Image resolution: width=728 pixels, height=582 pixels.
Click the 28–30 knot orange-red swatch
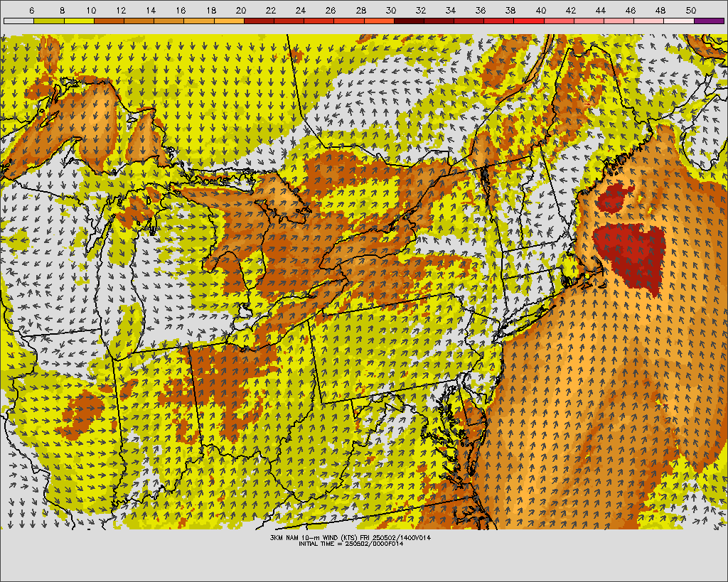point(379,21)
